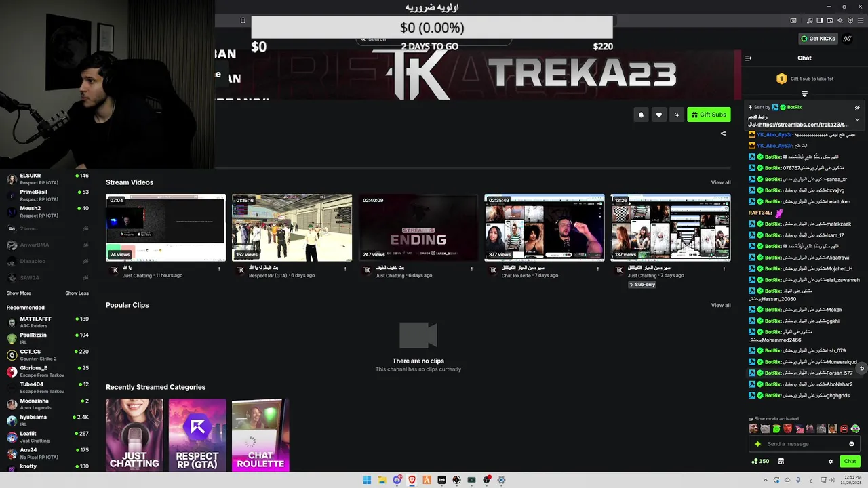Click the red angry face quick emote

(x=787, y=429)
